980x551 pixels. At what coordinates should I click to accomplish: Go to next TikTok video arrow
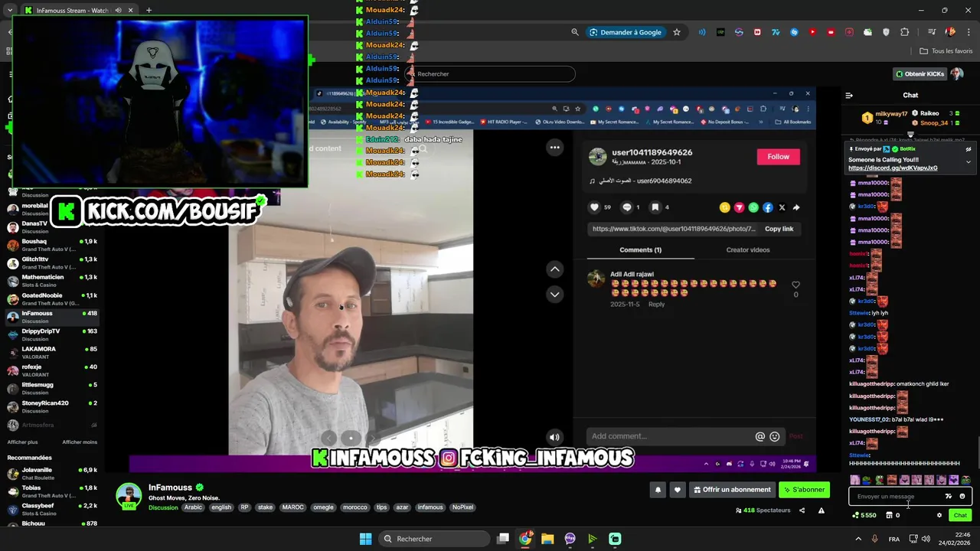(x=555, y=294)
